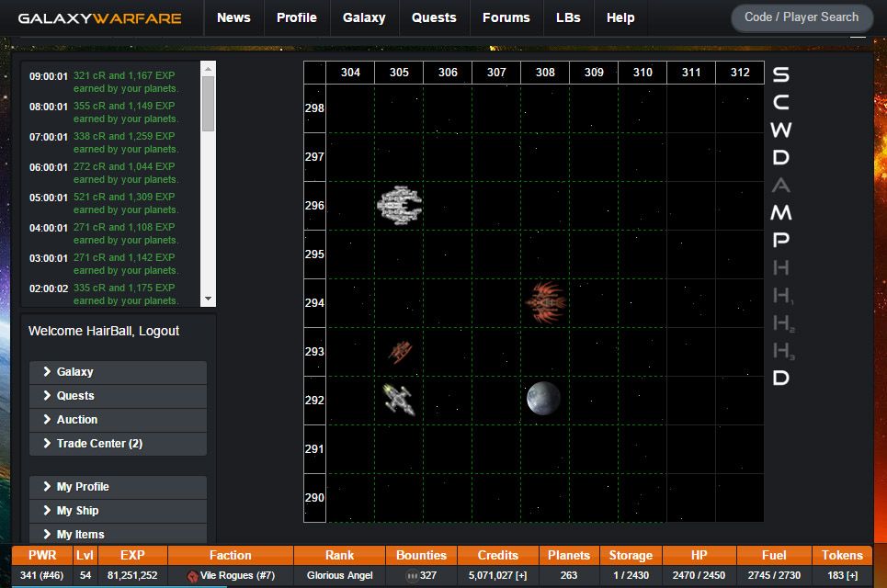Viewport: 887px width, 588px height.
Task: Open the Quests top menu
Action: [x=434, y=17]
